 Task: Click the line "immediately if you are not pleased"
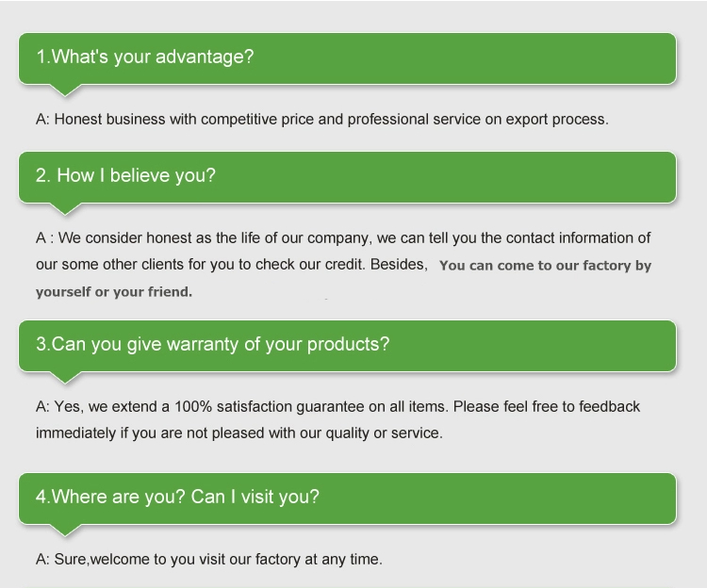click(x=239, y=433)
